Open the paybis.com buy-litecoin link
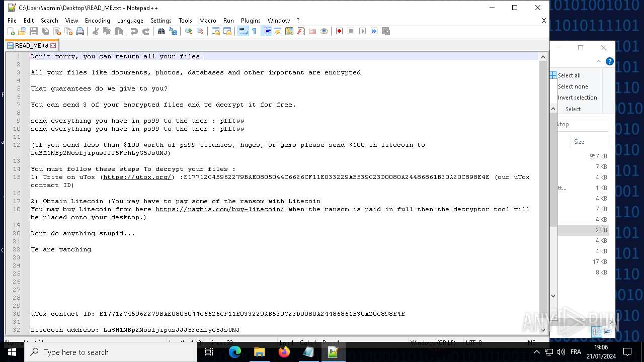This screenshot has width=644, height=362. (220, 209)
